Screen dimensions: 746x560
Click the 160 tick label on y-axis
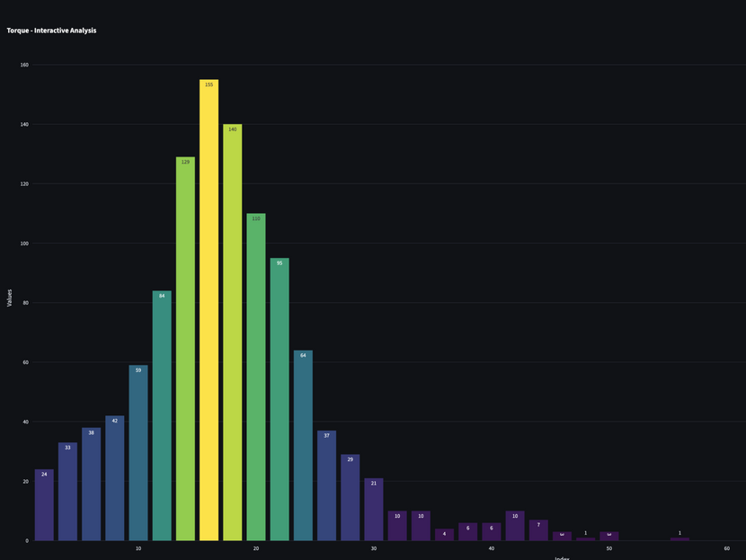pyautogui.click(x=24, y=65)
